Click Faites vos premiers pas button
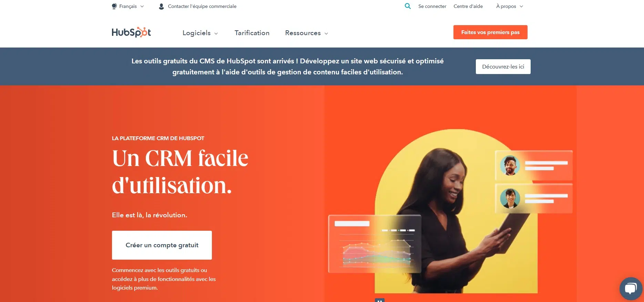This screenshot has width=644, height=302. [x=490, y=32]
